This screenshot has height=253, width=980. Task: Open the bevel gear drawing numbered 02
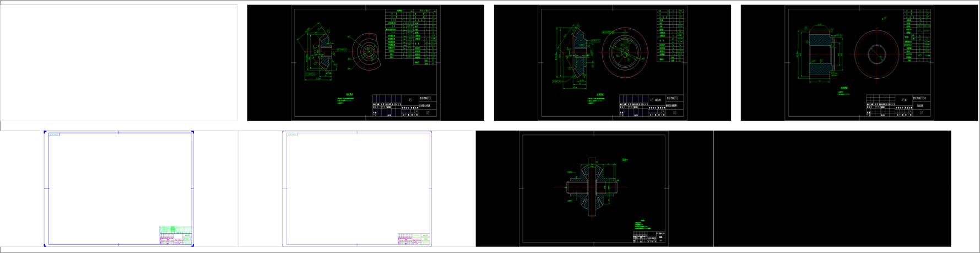pyautogui.click(x=366, y=63)
